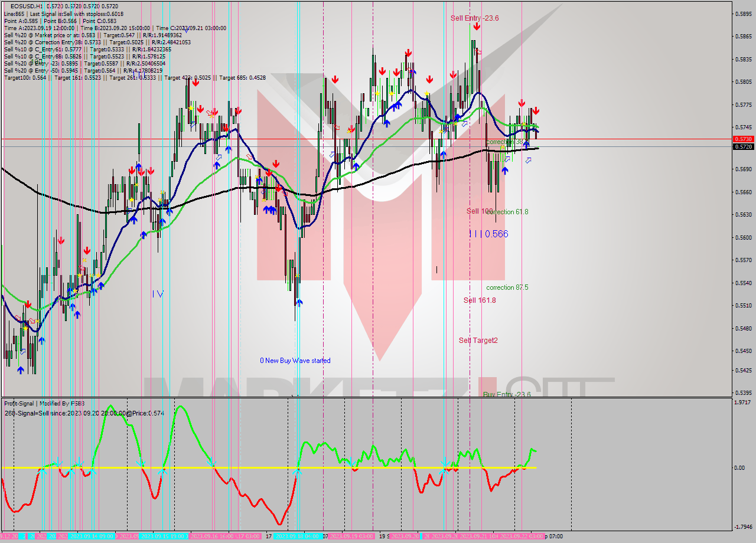Image resolution: width=756 pixels, height=543 pixels.
Task: Click the 2023.09.14 09:00 time marker
Action: click(x=93, y=537)
